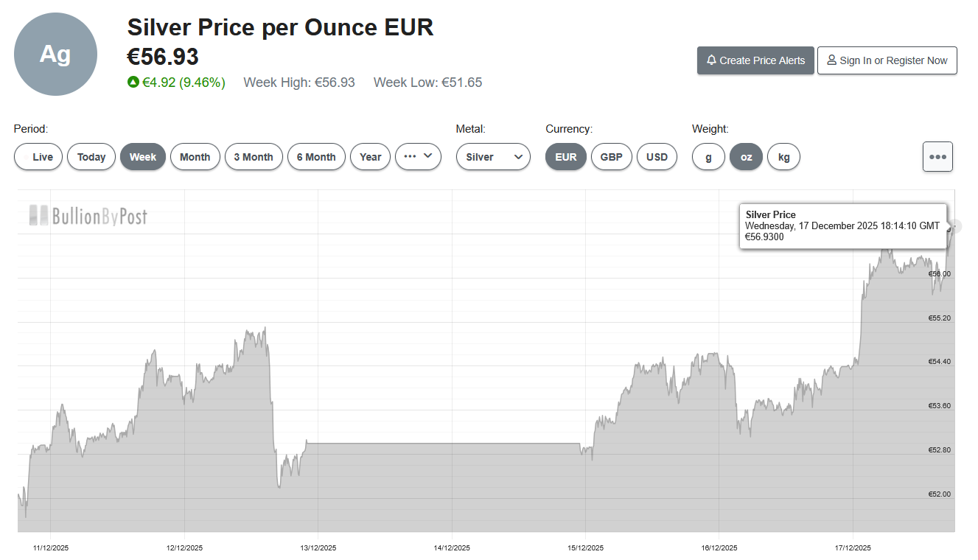This screenshot has height=560, width=978.
Task: Click the €52.80 price axis label
Action: [x=940, y=450]
